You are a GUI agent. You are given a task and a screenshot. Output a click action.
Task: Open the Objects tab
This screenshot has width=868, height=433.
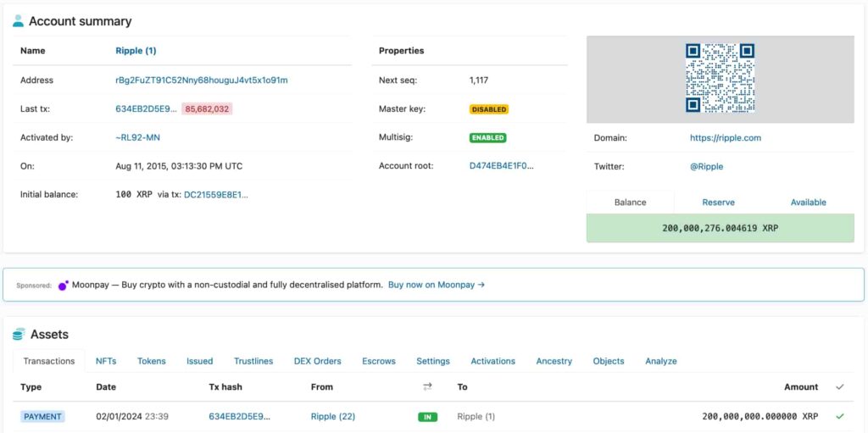pos(609,361)
